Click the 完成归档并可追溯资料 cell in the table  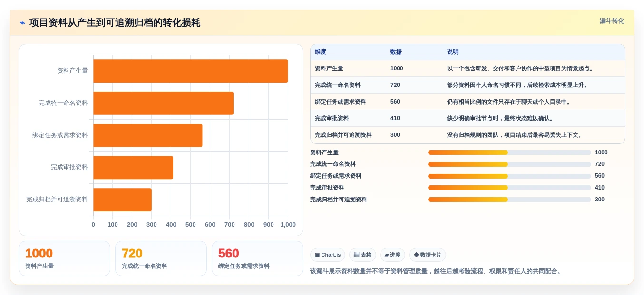tap(343, 135)
